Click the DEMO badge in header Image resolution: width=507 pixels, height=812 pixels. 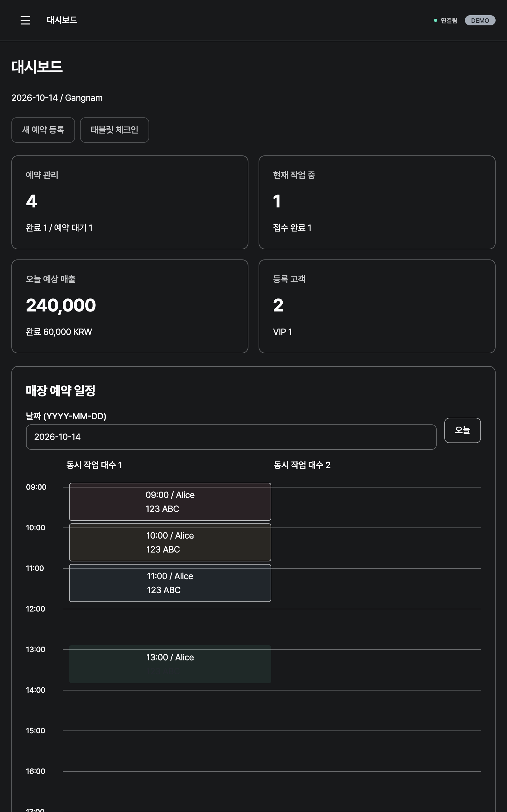(x=480, y=21)
